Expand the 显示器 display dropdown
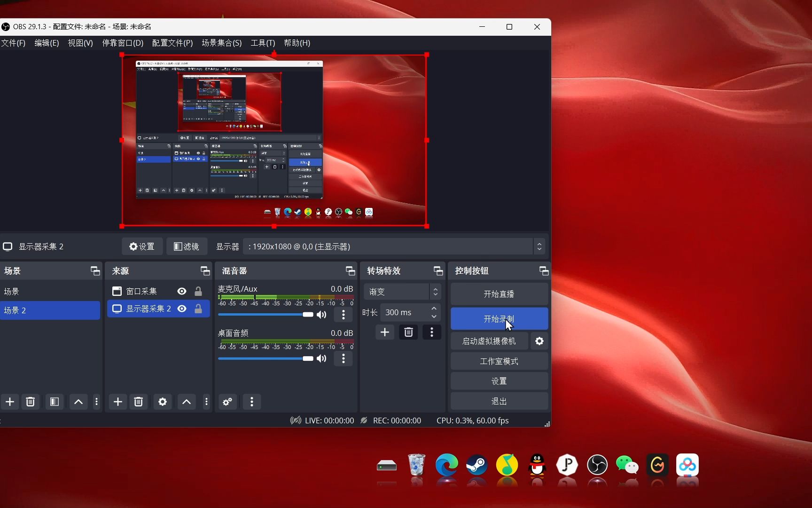812x508 pixels. (x=539, y=246)
